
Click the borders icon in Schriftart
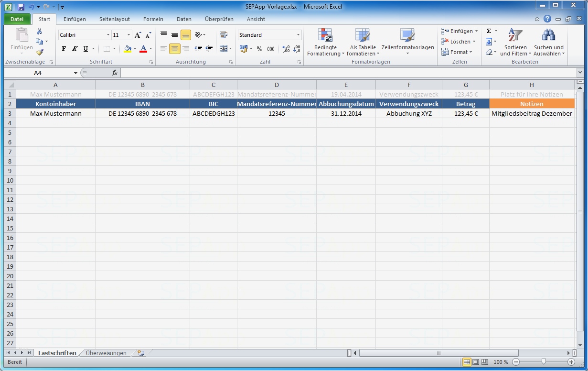click(x=107, y=49)
